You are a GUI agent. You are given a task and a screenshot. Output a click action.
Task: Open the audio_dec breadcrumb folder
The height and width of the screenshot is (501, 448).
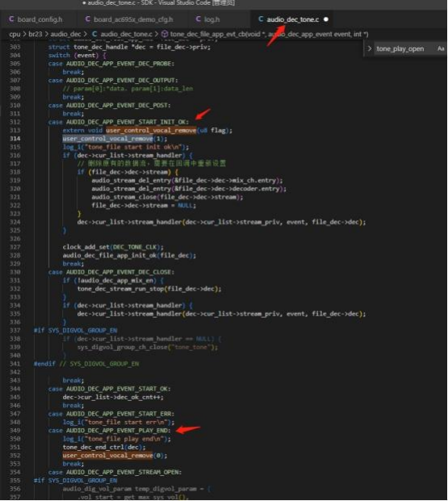pyautogui.click(x=65, y=34)
